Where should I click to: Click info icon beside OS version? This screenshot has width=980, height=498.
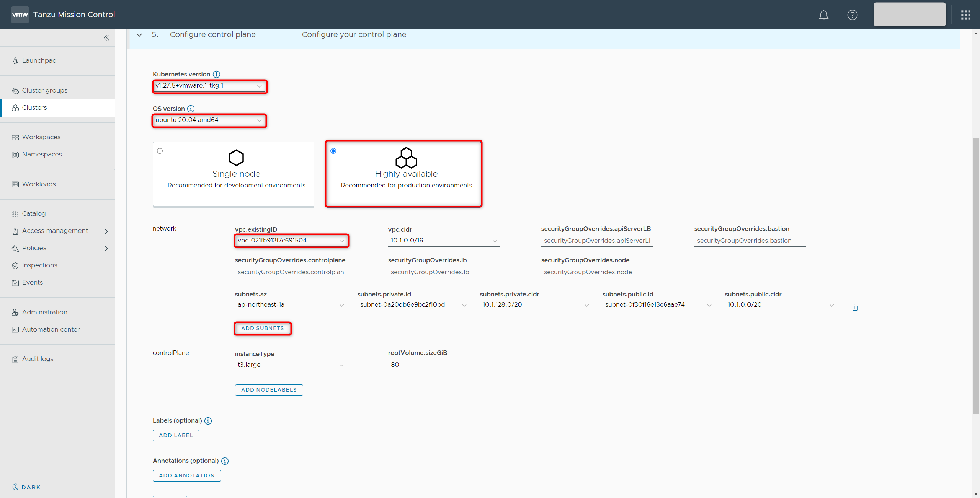pyautogui.click(x=191, y=109)
